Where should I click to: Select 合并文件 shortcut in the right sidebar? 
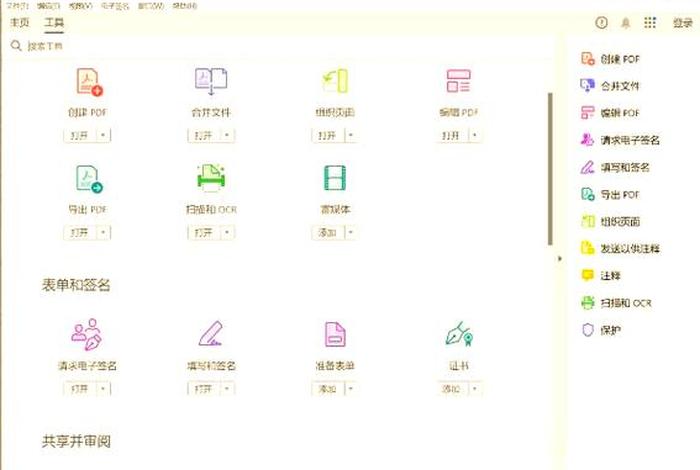coord(610,86)
